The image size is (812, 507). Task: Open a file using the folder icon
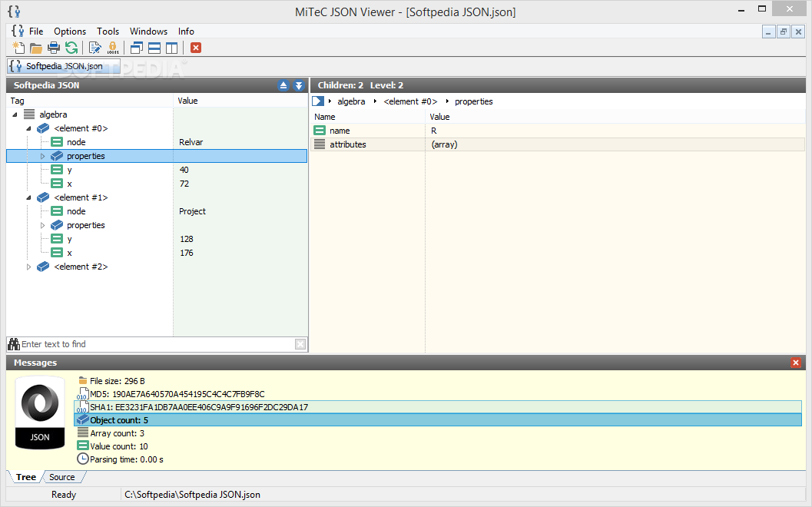click(36, 48)
